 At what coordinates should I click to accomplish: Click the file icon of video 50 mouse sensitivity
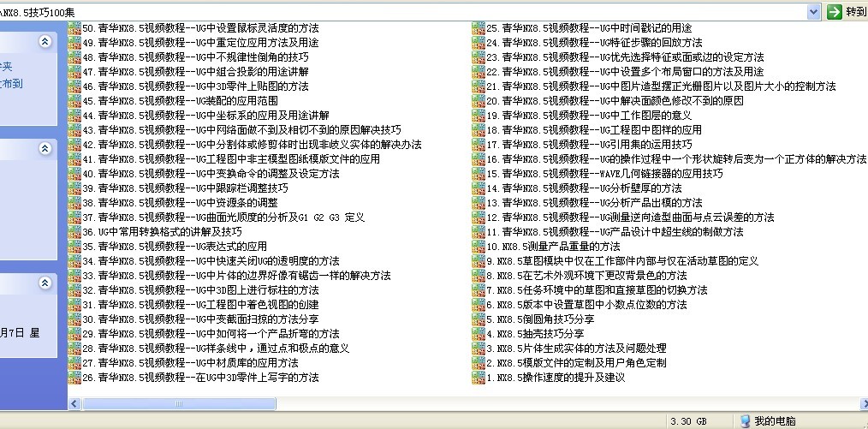[x=74, y=27]
